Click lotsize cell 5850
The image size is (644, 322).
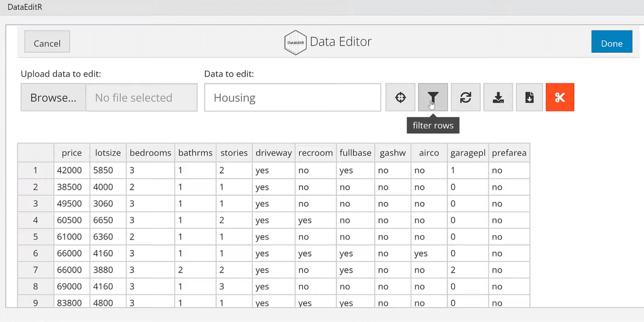point(108,170)
